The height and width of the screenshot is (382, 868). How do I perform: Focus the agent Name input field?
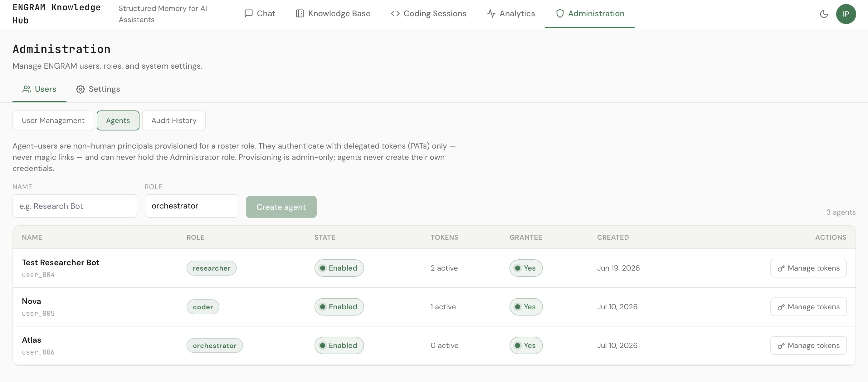click(x=75, y=206)
